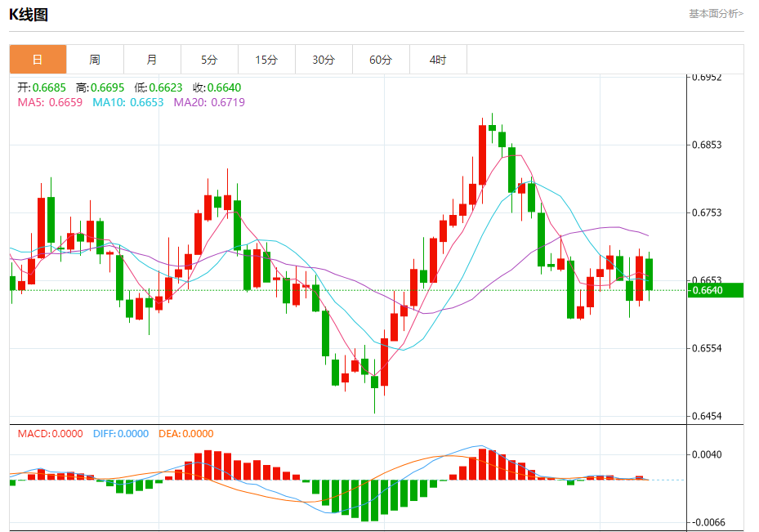Click the 0.6853 price axis label
The image size is (759, 532).
click(707, 145)
